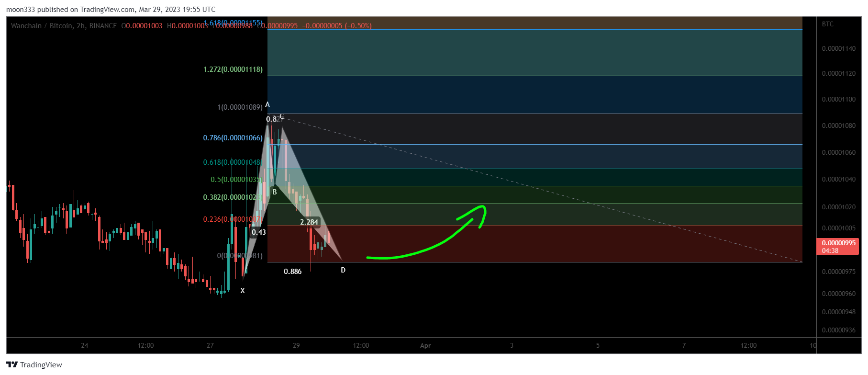Click the 0.786(0.00001066) Fibonacci label
Image resolution: width=868 pixels, height=375 pixels.
pos(233,138)
